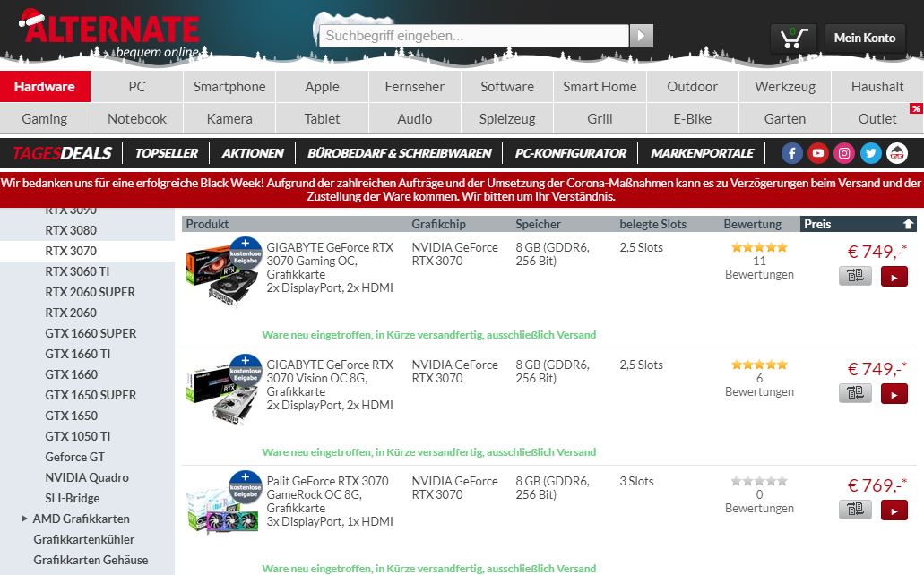Open the Instagram social icon
This screenshot has width=924, height=575.
[844, 154]
